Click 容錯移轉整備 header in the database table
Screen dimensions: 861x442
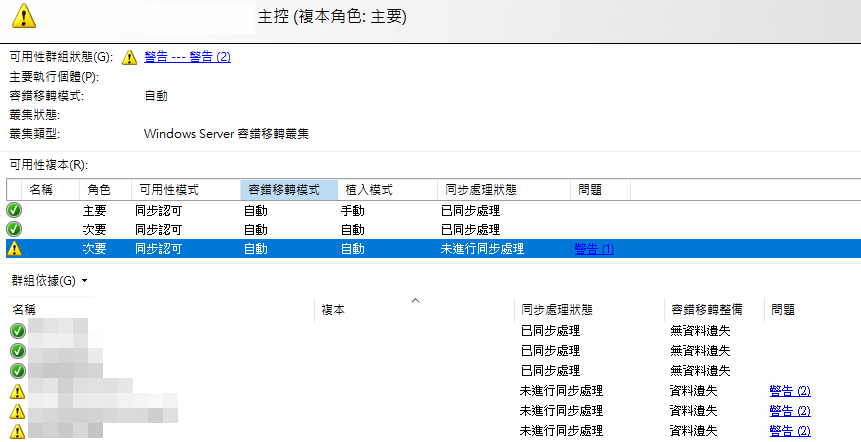coord(704,310)
